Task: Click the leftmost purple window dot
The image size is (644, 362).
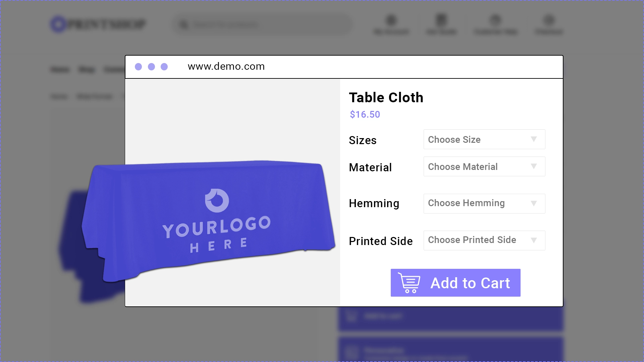Action: point(138,67)
